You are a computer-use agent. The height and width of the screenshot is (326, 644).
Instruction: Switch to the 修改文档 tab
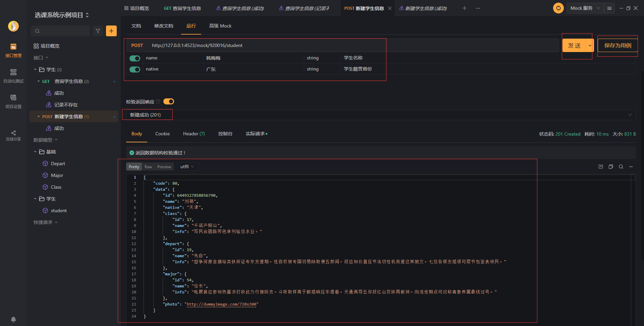pos(164,26)
